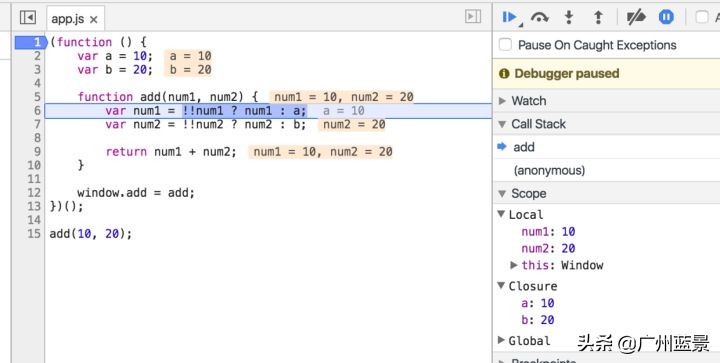The image size is (720, 363).
Task: Click the highlighted '!!num1 ? num1 : a;' expression
Action: [x=245, y=111]
